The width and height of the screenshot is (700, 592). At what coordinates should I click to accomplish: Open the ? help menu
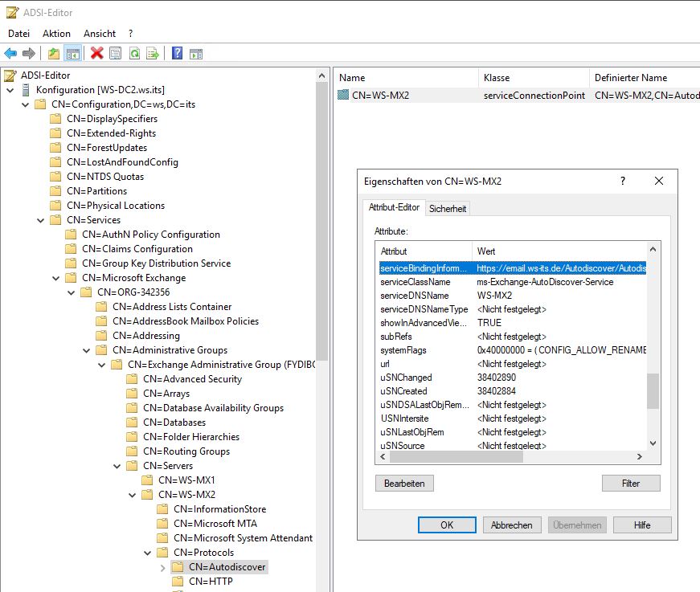tap(130, 34)
